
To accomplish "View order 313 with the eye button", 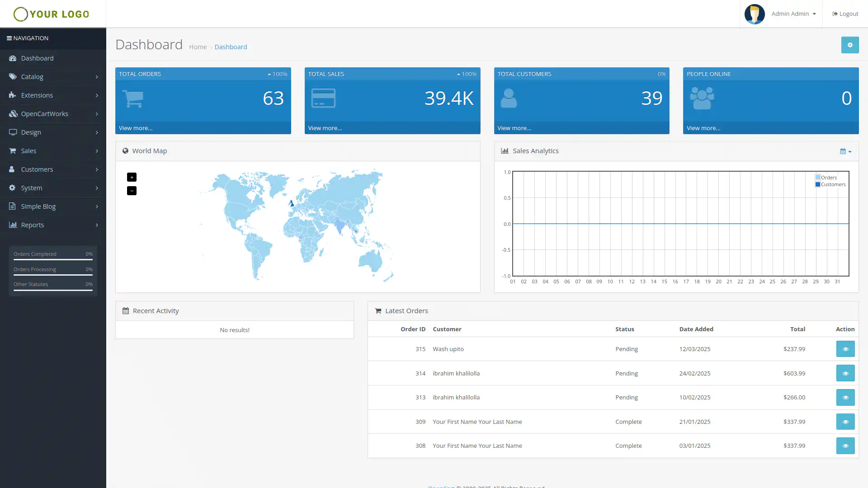I will (845, 398).
